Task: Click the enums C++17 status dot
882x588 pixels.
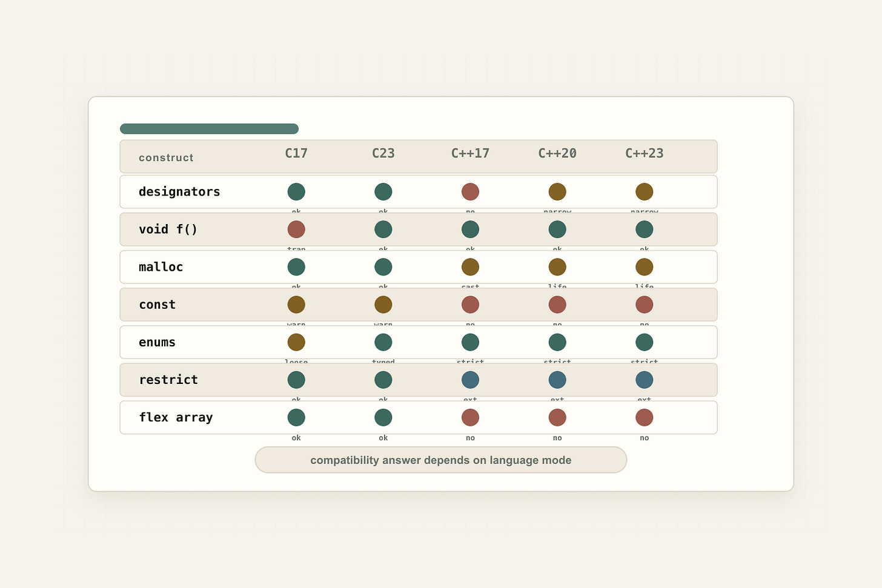Action: point(470,342)
